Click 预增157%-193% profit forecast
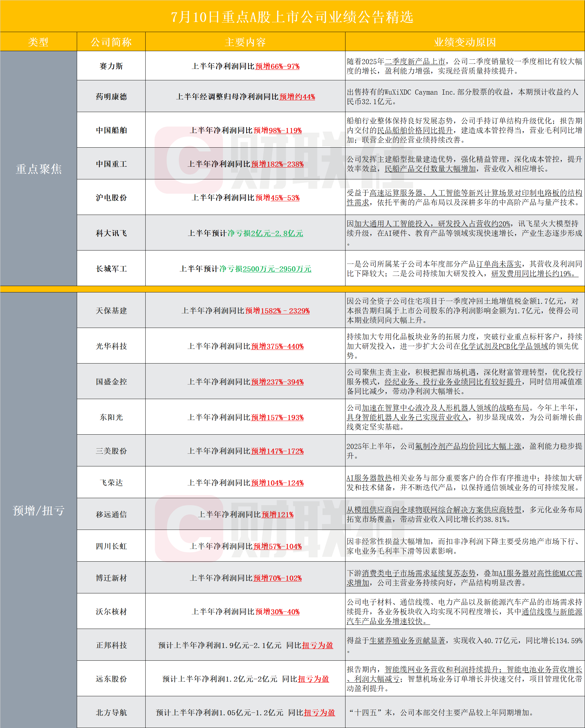585x728 pixels. (277, 417)
